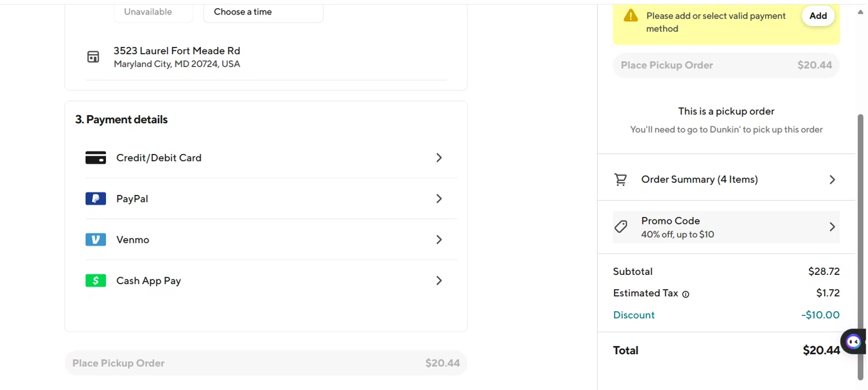The width and height of the screenshot is (868, 390).
Task: Open the chat assistant bubble
Action: point(854,341)
